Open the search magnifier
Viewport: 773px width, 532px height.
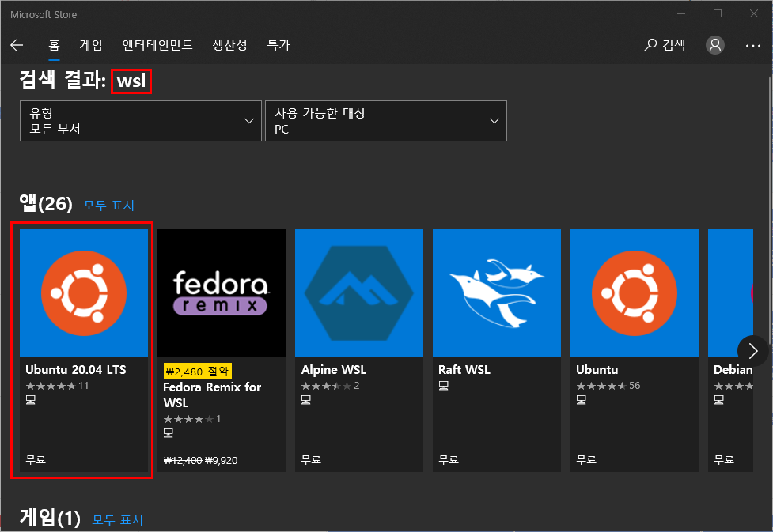click(650, 45)
